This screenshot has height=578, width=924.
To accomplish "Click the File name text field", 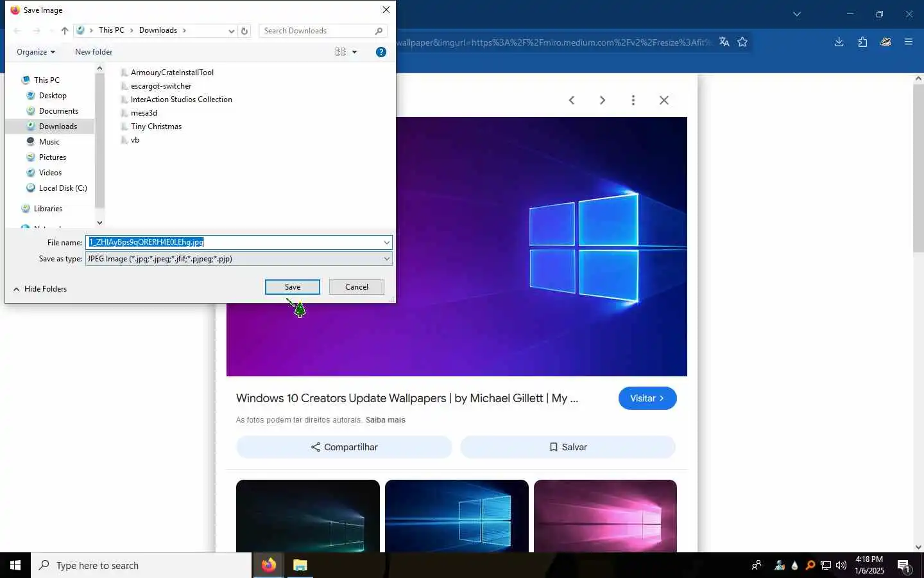I will click(x=234, y=242).
